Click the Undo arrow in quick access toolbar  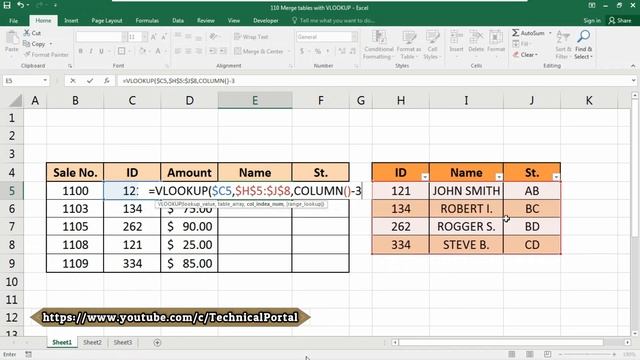20,6
